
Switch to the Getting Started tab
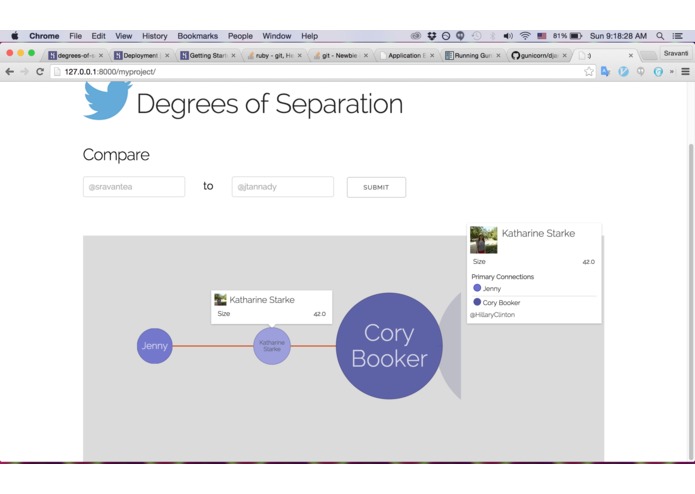tap(207, 55)
